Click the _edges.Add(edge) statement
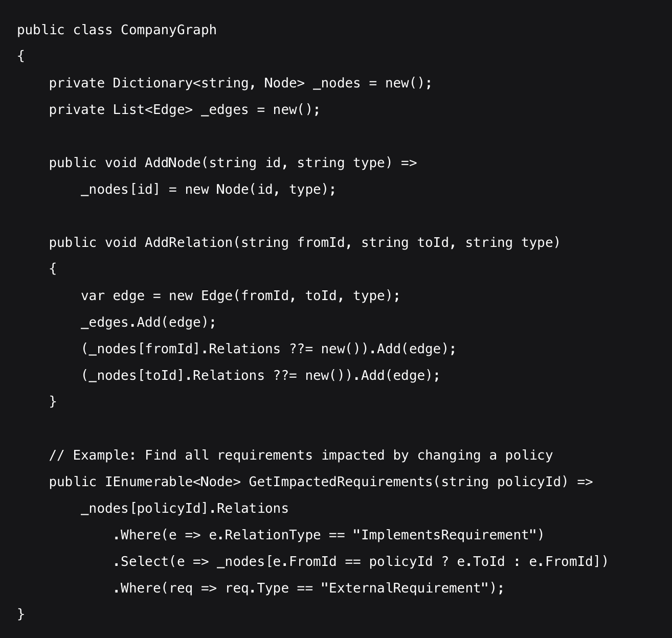The width and height of the screenshot is (672, 638). [148, 323]
